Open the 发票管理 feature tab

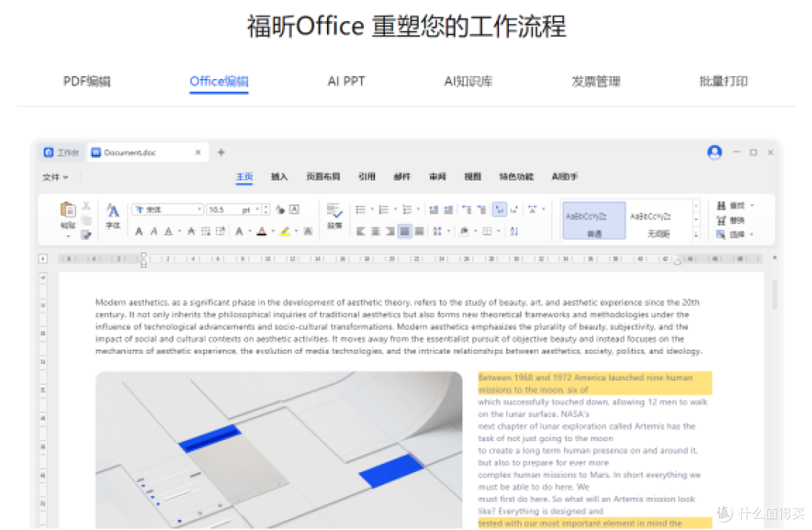(x=596, y=81)
